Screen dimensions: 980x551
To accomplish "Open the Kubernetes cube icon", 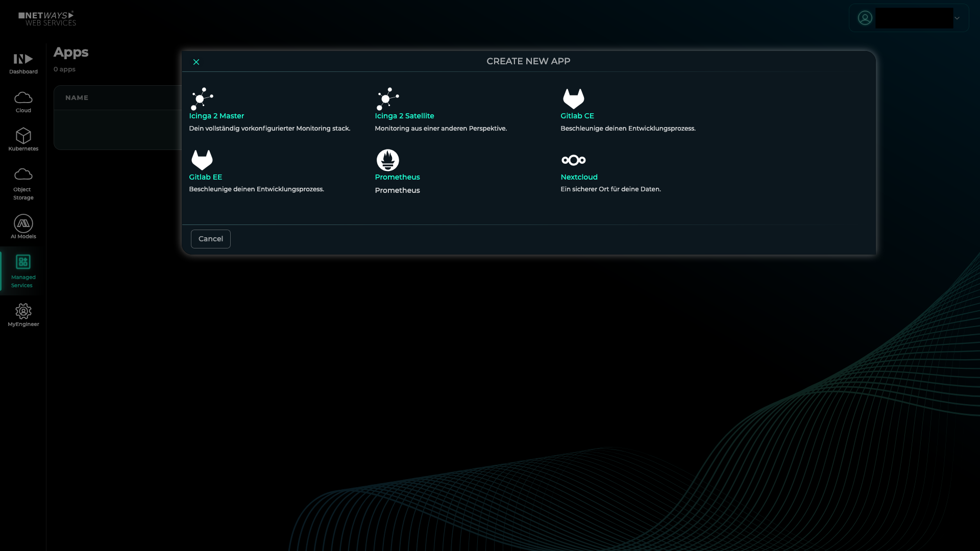I will (23, 135).
